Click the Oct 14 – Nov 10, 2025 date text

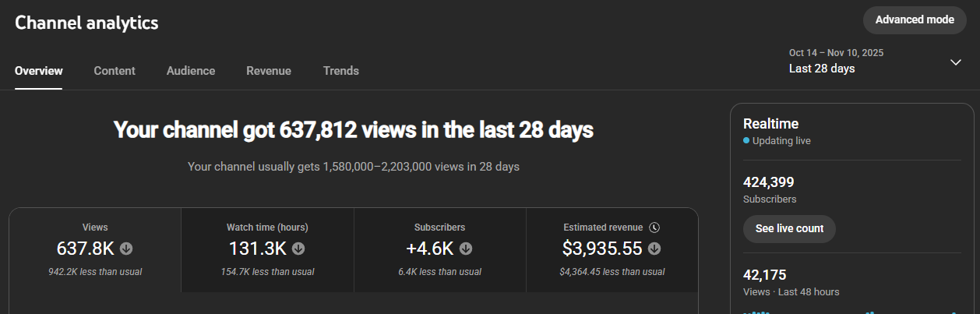coord(836,53)
